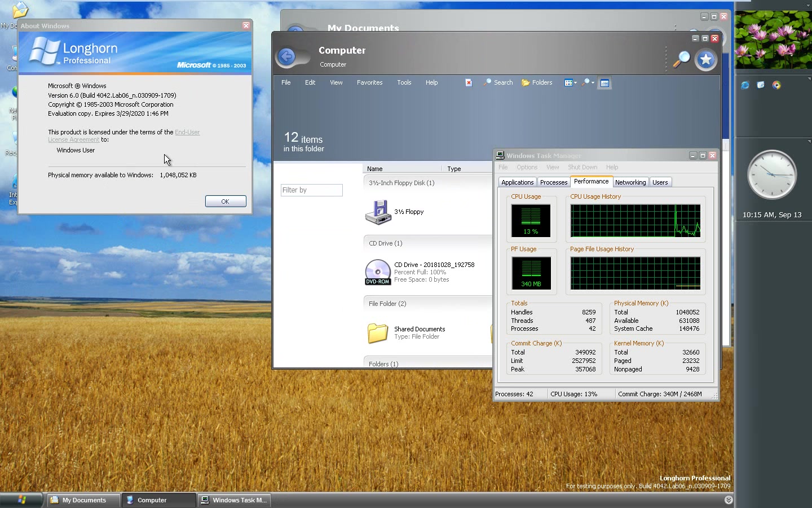
Task: Open the View menu in Computer window
Action: [336, 82]
